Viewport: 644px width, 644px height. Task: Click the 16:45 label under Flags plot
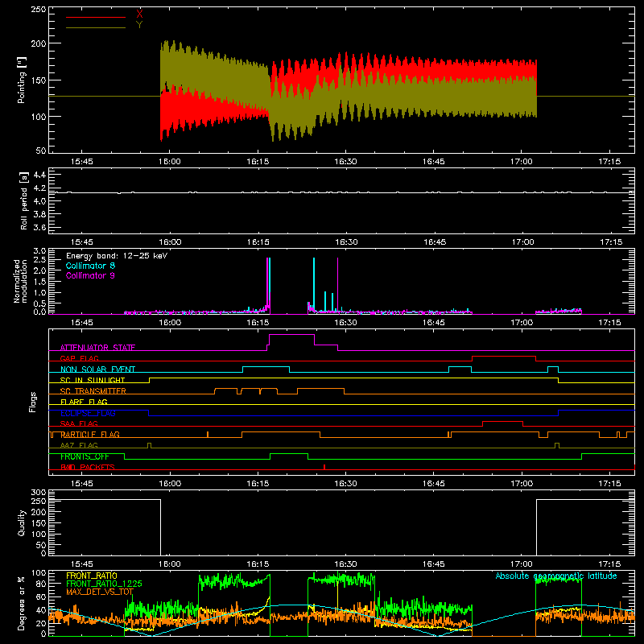(x=434, y=484)
